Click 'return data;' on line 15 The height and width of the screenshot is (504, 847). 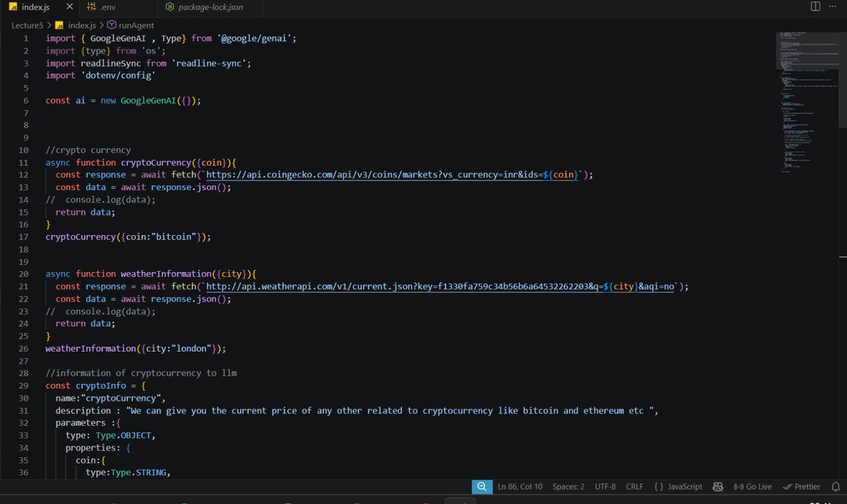85,212
